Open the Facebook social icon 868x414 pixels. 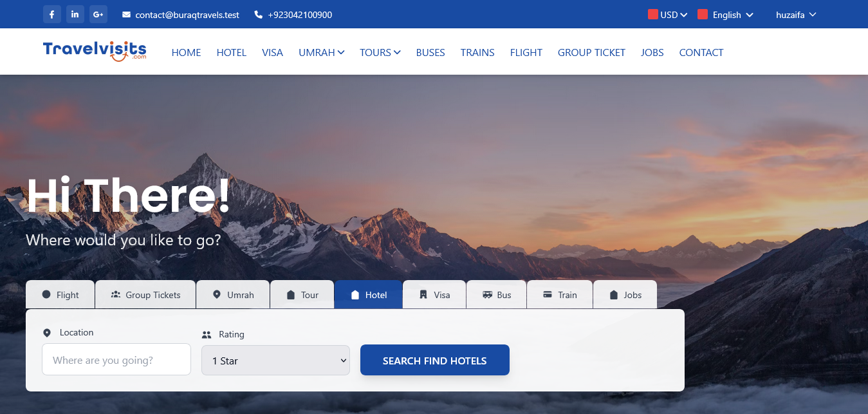(x=52, y=14)
